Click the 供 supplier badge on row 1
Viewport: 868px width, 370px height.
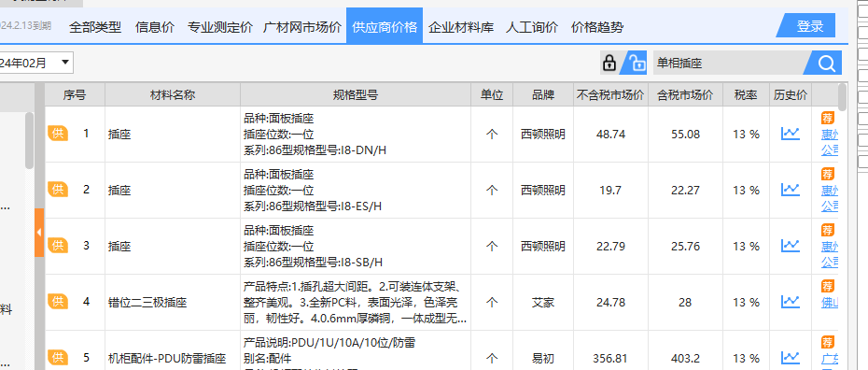pyautogui.click(x=58, y=134)
